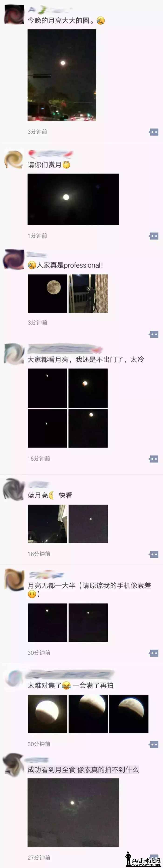View telescope on balcony photo
The image size is (163, 868).
(88, 293)
